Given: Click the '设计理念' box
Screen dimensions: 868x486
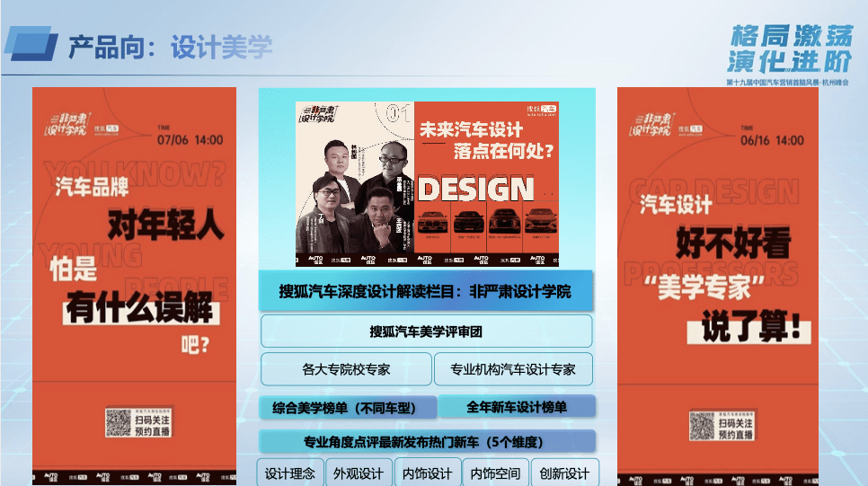Looking at the screenshot, I should pyautogui.click(x=290, y=473).
